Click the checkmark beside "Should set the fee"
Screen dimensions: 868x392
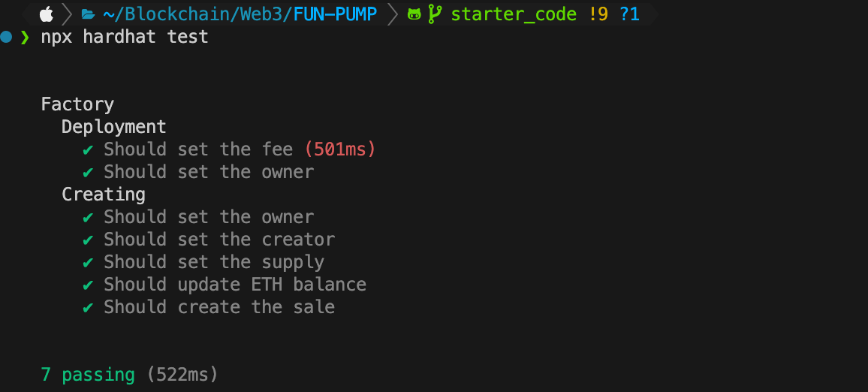point(87,149)
